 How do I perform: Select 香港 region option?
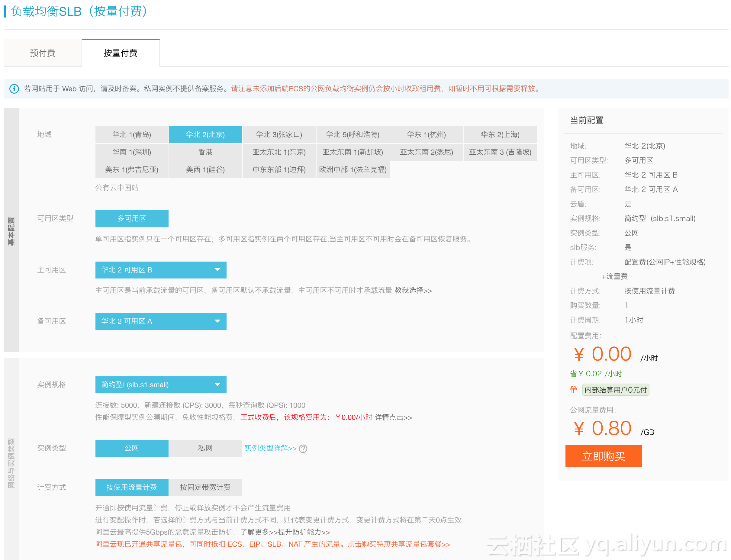205,152
